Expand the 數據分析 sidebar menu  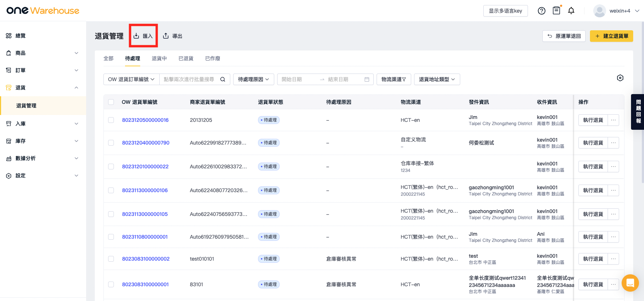pos(43,158)
